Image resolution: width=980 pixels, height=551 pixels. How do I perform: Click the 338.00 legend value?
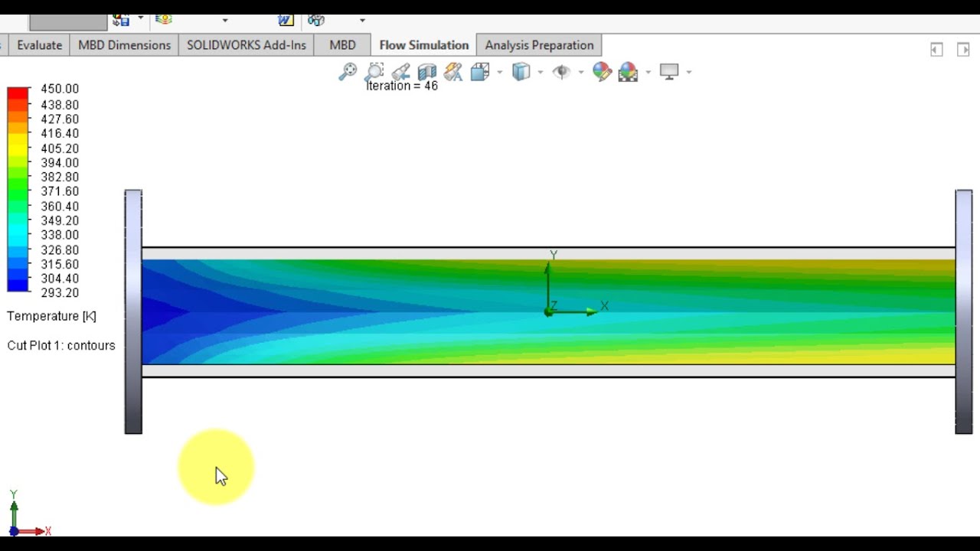(x=60, y=235)
